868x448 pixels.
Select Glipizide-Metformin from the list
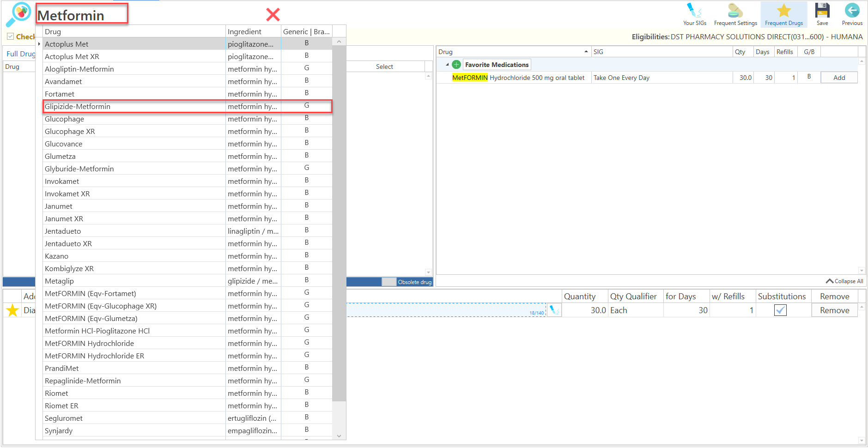coord(188,106)
